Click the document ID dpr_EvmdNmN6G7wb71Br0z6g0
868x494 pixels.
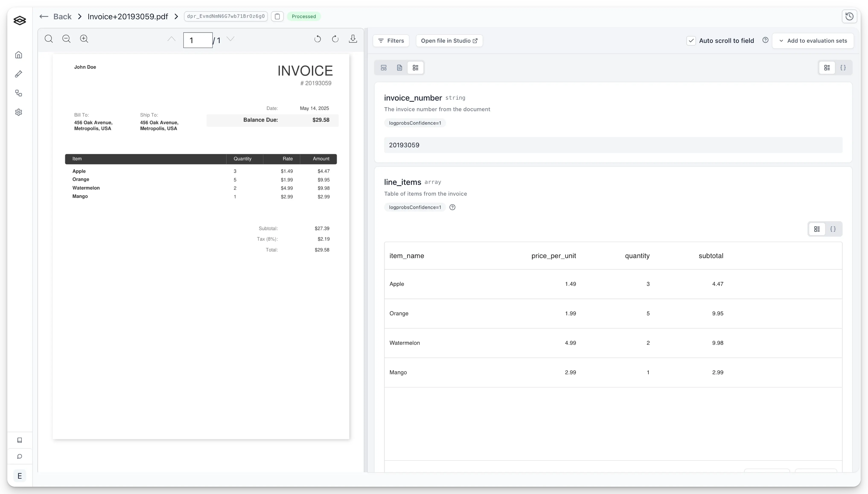226,16
